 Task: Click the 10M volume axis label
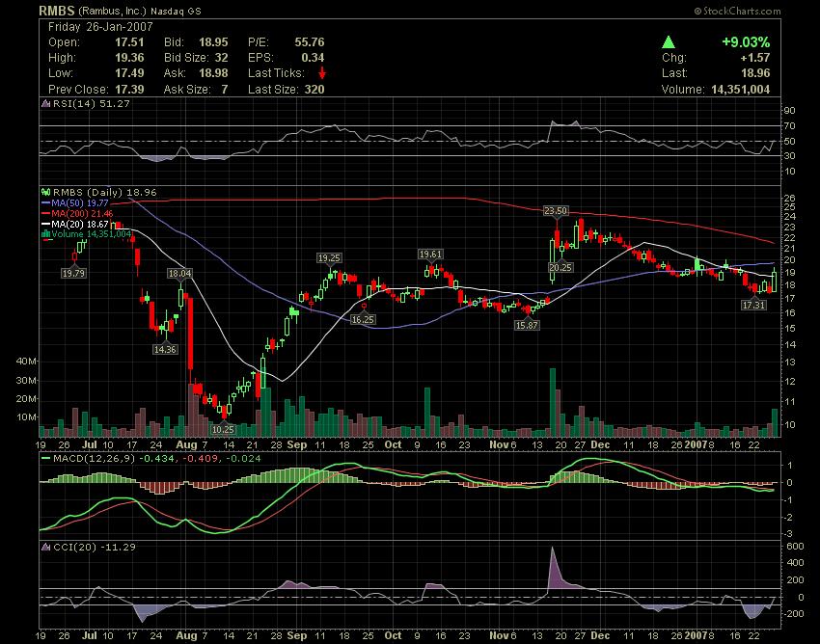tap(26, 417)
